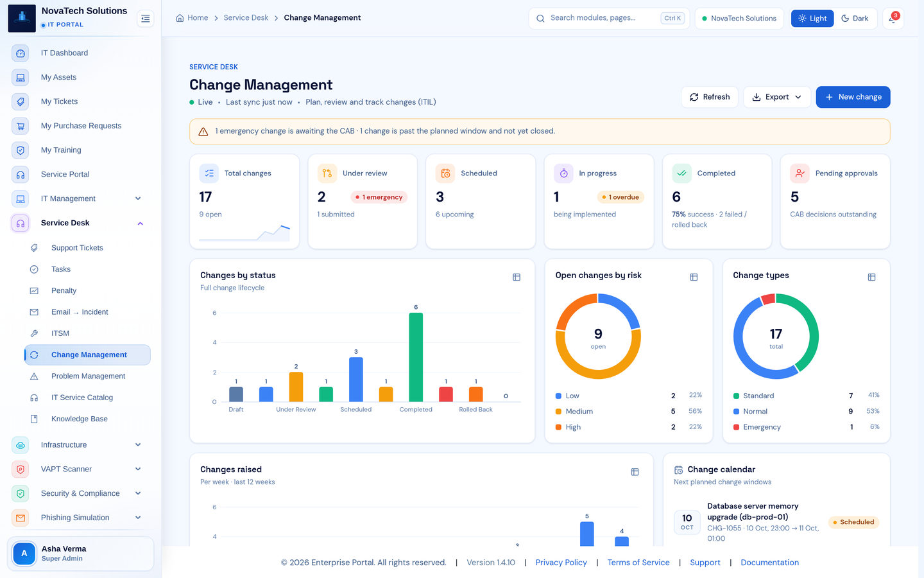924x578 pixels.
Task: Click the Infrastructure cloud icon
Action: 21,445
